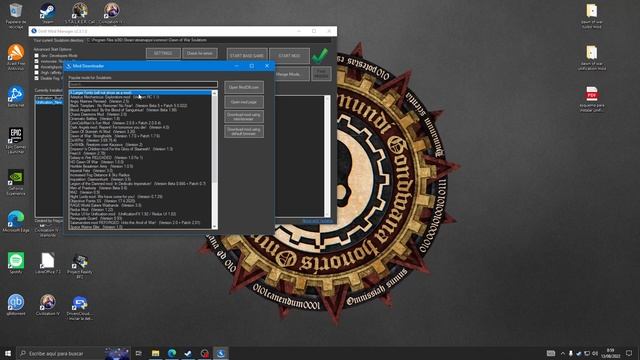Image resolution: width=640 pixels, height=360 pixels.
Task: Click the Open ModDB.com button
Action: click(244, 87)
